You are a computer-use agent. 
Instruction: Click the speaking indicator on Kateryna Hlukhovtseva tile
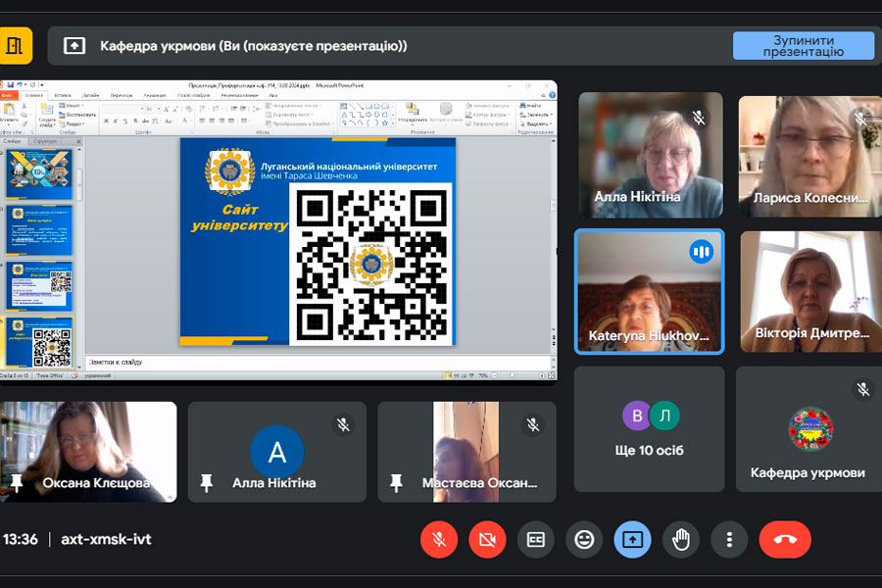[x=701, y=252]
